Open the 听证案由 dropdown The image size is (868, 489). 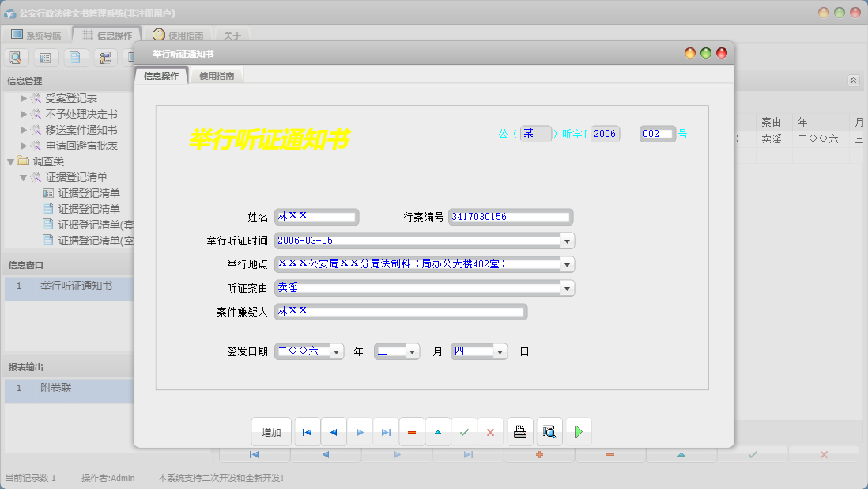pyautogui.click(x=568, y=288)
